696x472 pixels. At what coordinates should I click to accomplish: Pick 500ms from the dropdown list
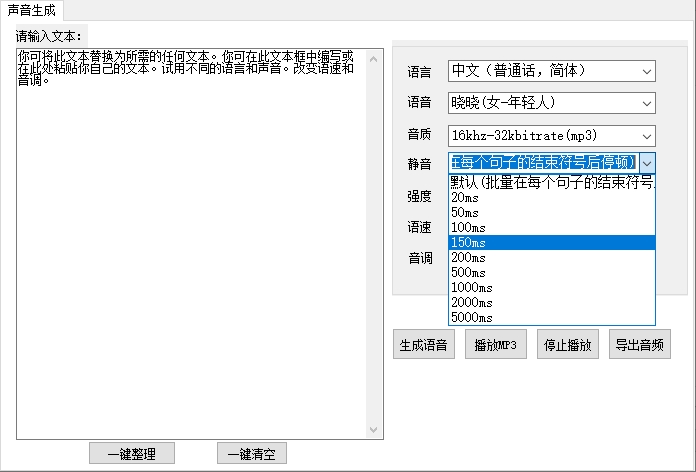tap(551, 273)
